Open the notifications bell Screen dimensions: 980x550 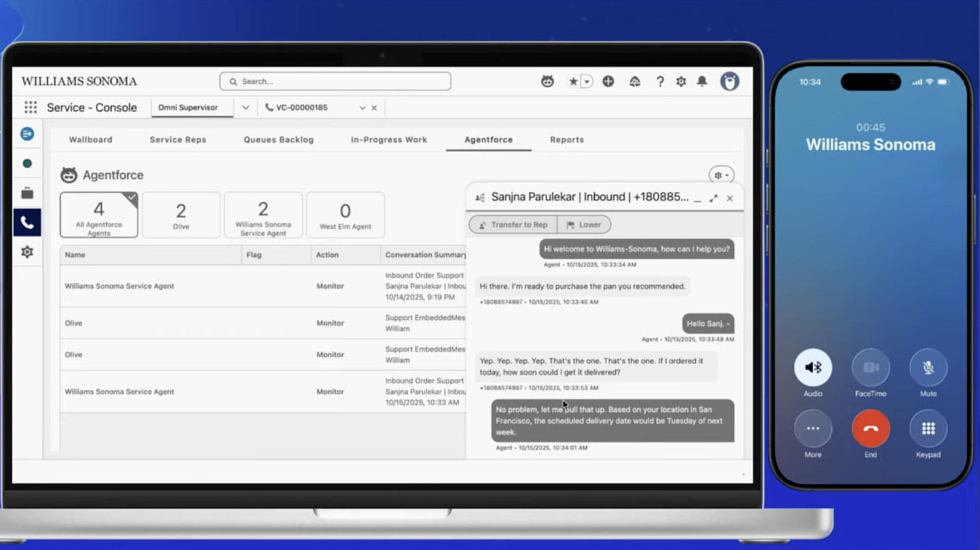click(702, 82)
